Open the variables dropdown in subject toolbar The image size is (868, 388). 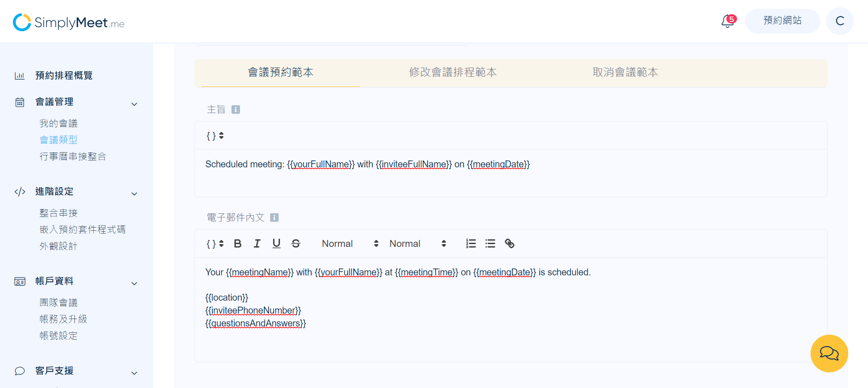pos(215,136)
